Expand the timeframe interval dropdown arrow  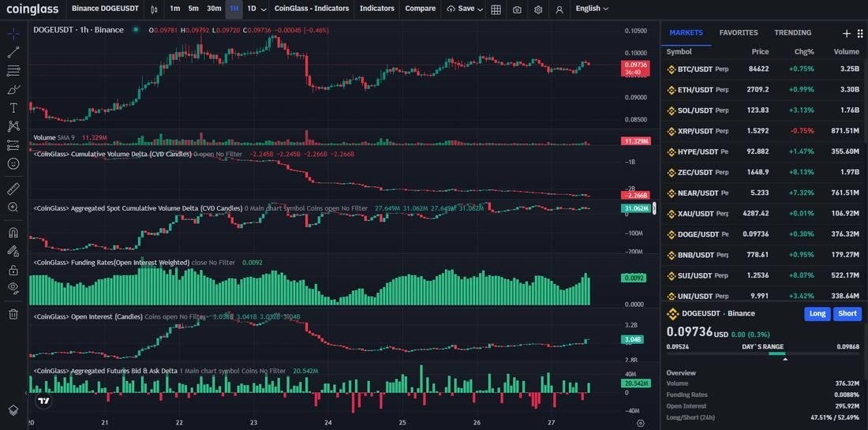[264, 9]
